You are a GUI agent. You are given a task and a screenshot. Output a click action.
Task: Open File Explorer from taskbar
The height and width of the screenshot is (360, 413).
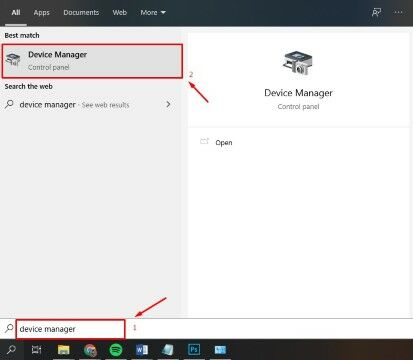point(63,350)
